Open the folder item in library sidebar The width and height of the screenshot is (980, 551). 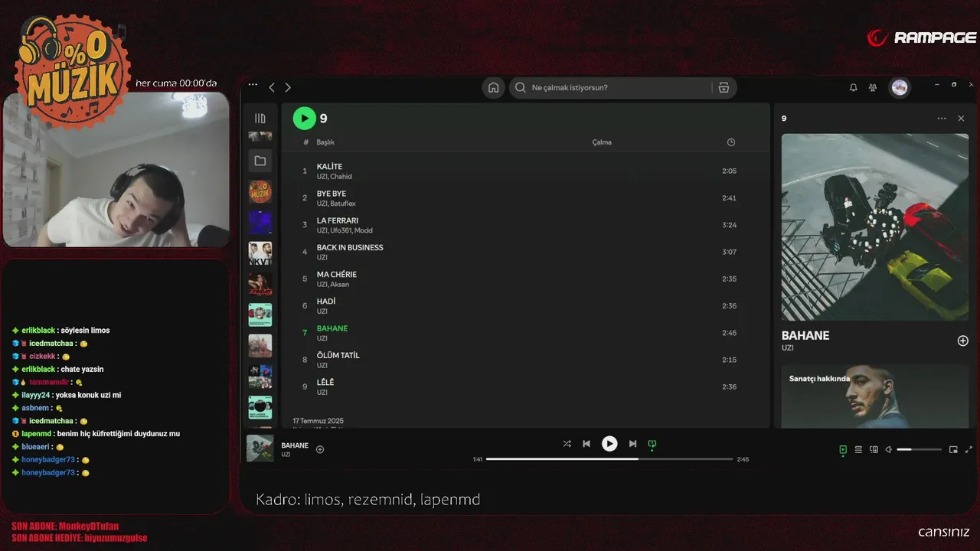pyautogui.click(x=260, y=161)
